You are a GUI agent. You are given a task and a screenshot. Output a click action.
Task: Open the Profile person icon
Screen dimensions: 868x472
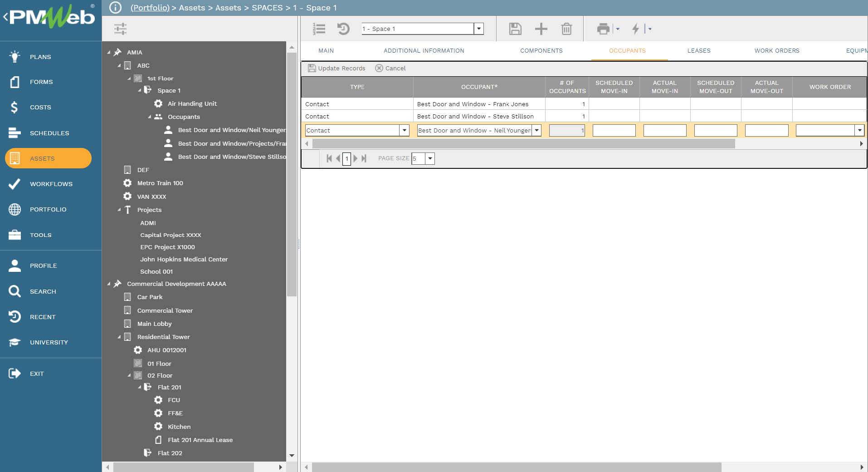tap(15, 265)
